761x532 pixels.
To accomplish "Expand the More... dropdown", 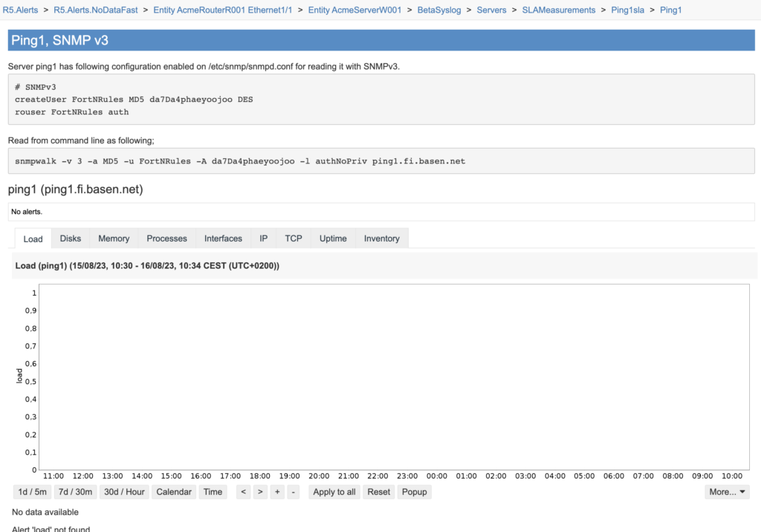I will [x=727, y=492].
